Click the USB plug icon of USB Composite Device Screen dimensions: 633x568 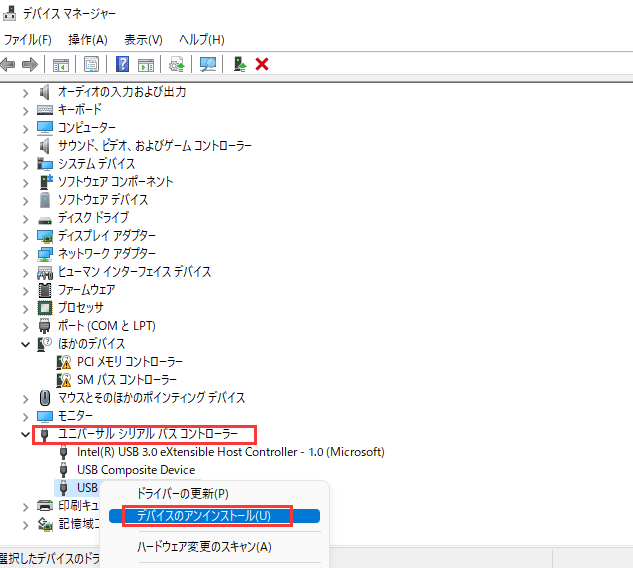[x=63, y=470]
